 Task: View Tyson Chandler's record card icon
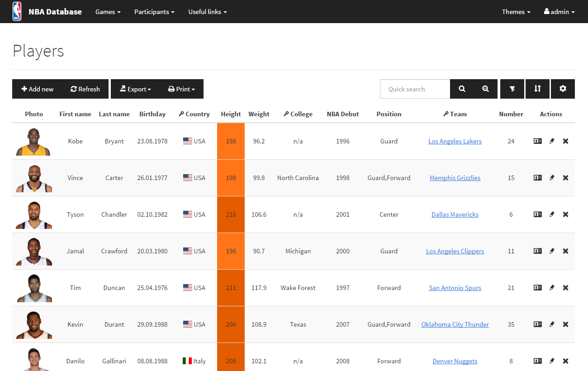[x=537, y=214]
